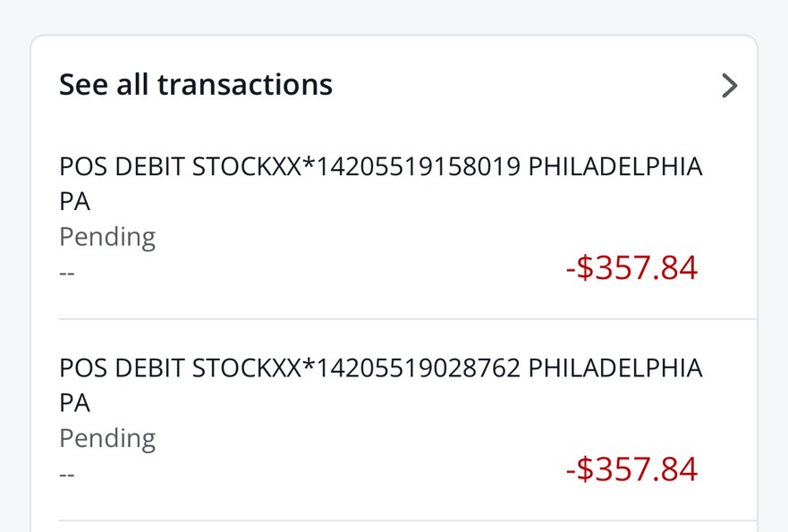Click the STOCKXX*14205519158019 merchant reference
This screenshot has height=532, width=788.
click(x=357, y=167)
